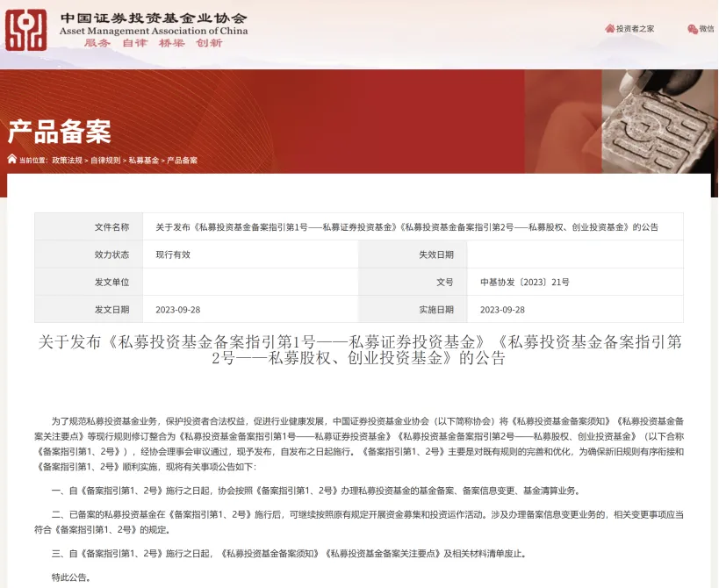Click the red AMAC seal logo
Viewport: 719px width, 588px height.
[x=26, y=30]
